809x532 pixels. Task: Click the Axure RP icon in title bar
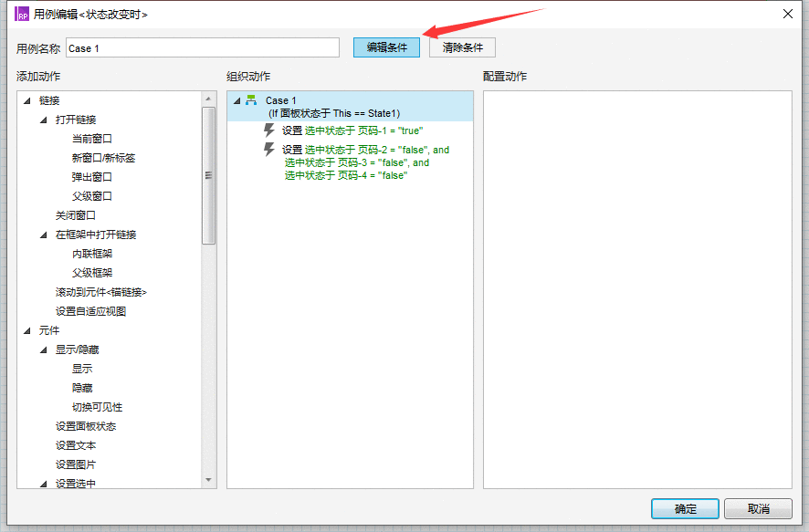[x=22, y=15]
